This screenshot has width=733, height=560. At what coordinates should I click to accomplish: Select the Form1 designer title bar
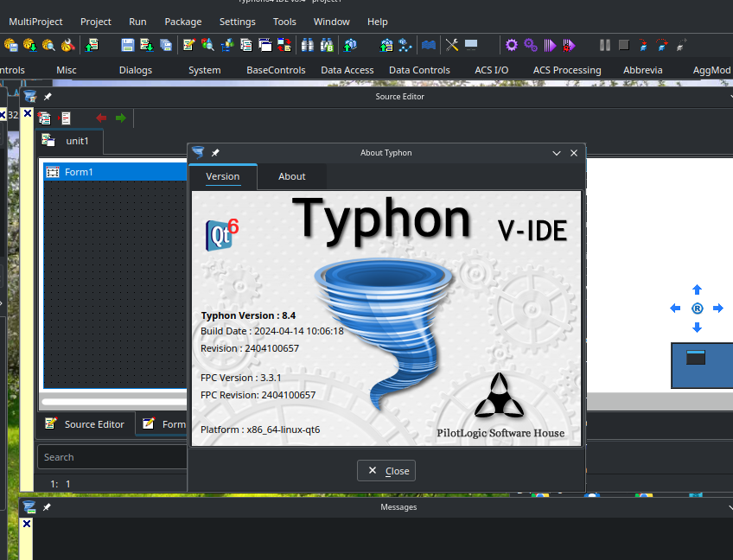116,172
